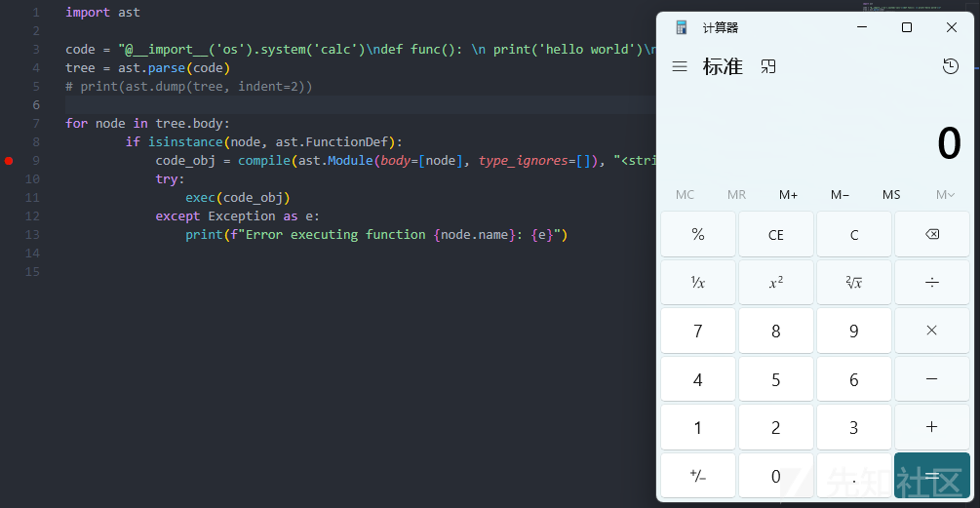Click digit 7 on calculator
Screen dimensions: 980x508
pyautogui.click(x=698, y=331)
